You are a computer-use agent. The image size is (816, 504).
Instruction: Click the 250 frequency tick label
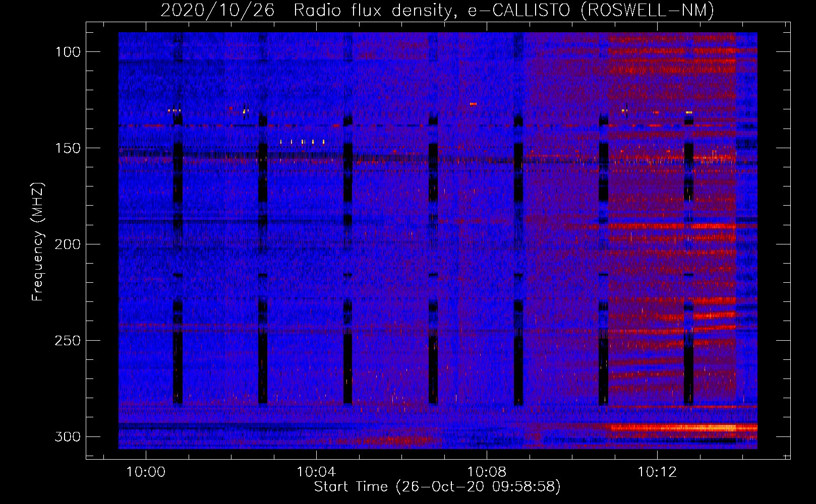(68, 341)
